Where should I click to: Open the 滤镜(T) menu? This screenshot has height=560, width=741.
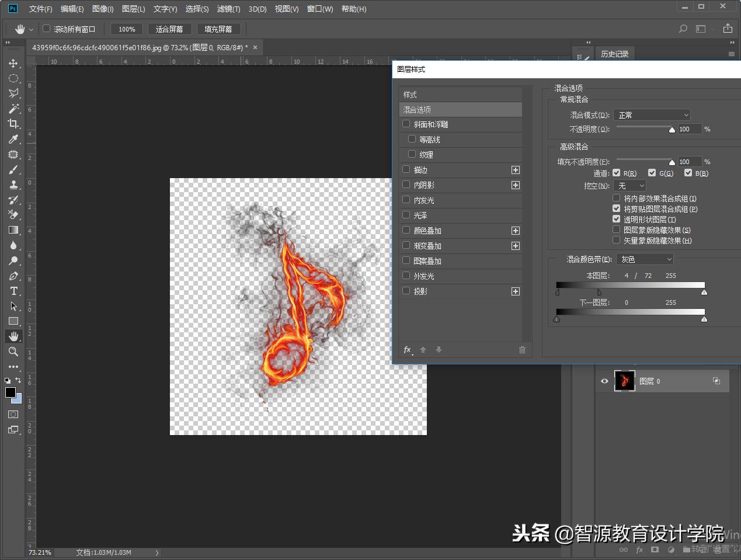coord(228,9)
